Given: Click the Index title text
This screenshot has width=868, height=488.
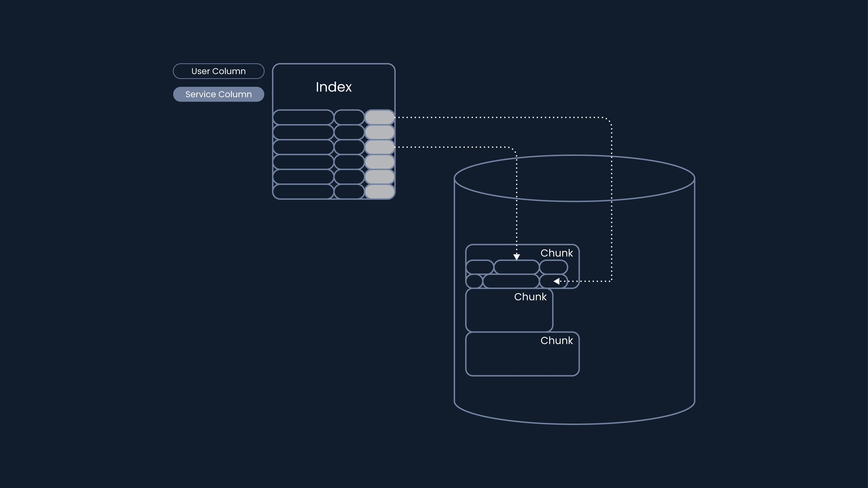Looking at the screenshot, I should pos(334,87).
